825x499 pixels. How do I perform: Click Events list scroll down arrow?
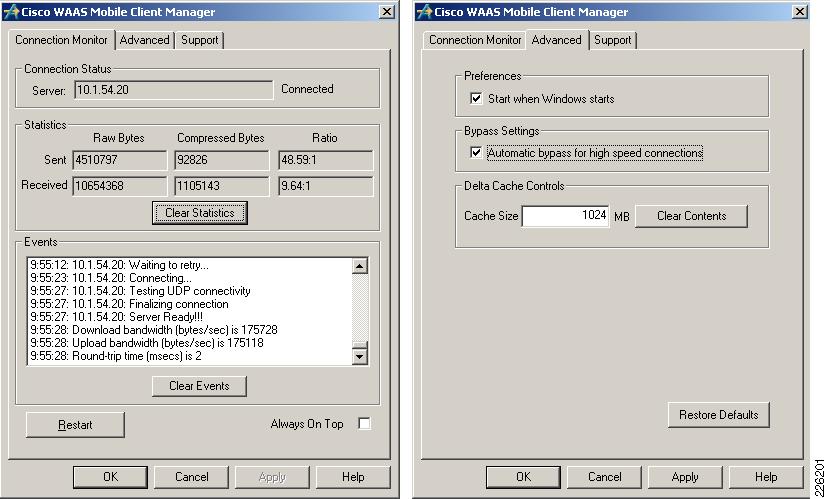pyautogui.click(x=359, y=356)
